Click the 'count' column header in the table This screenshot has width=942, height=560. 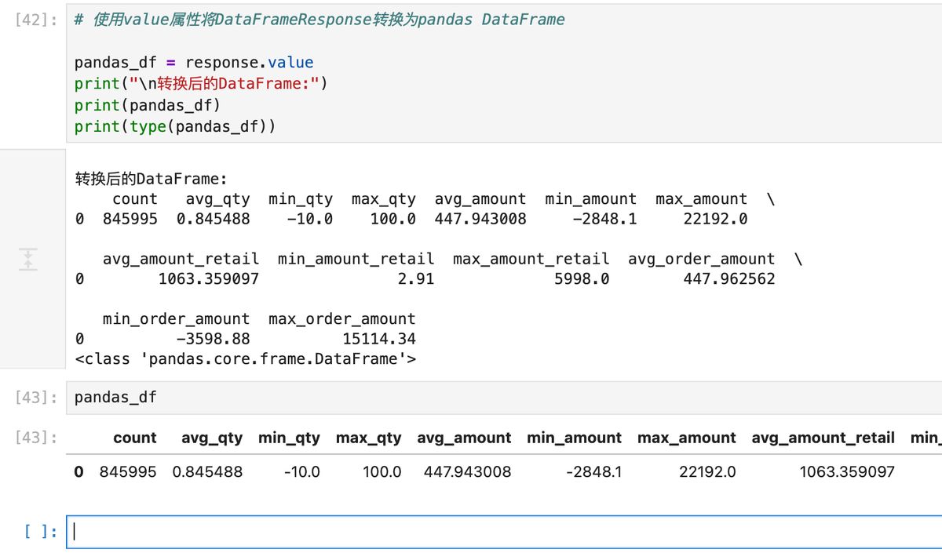pyautogui.click(x=135, y=438)
